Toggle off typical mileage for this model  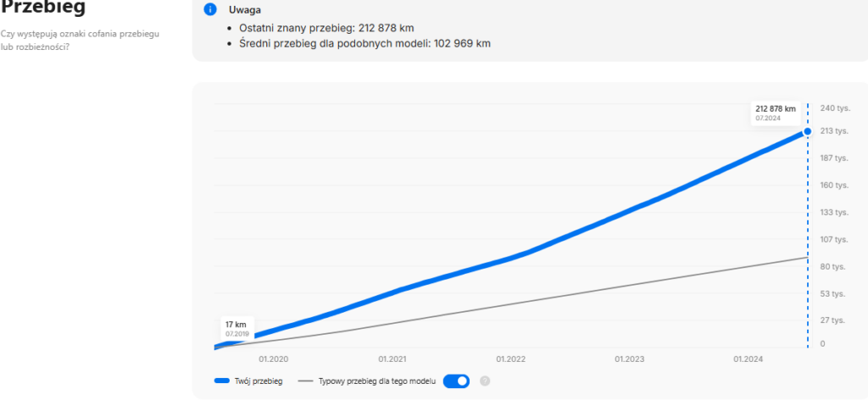[456, 381]
